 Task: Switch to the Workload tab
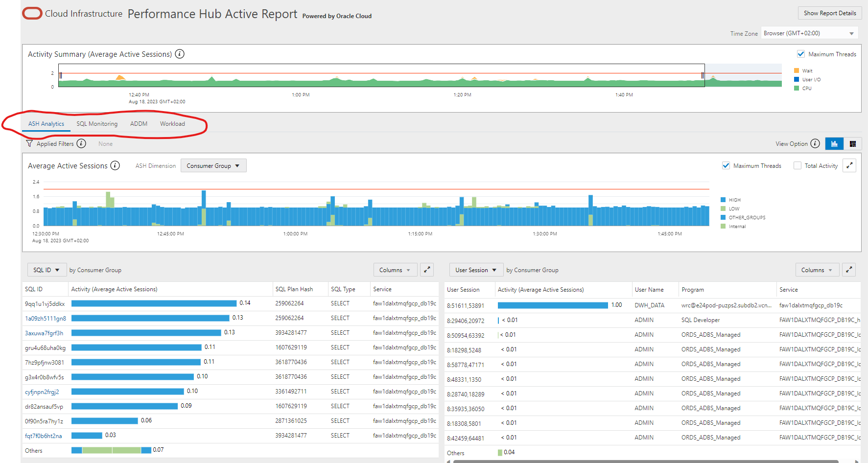click(x=172, y=123)
